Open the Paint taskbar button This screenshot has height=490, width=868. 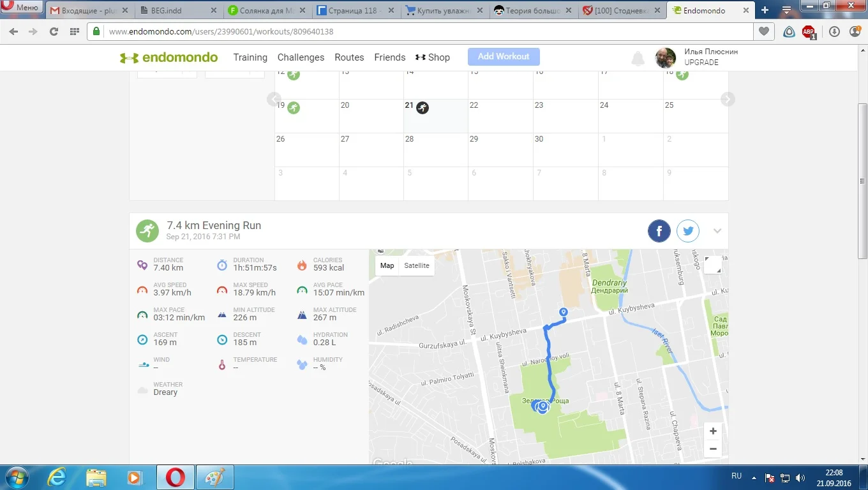pos(215,477)
